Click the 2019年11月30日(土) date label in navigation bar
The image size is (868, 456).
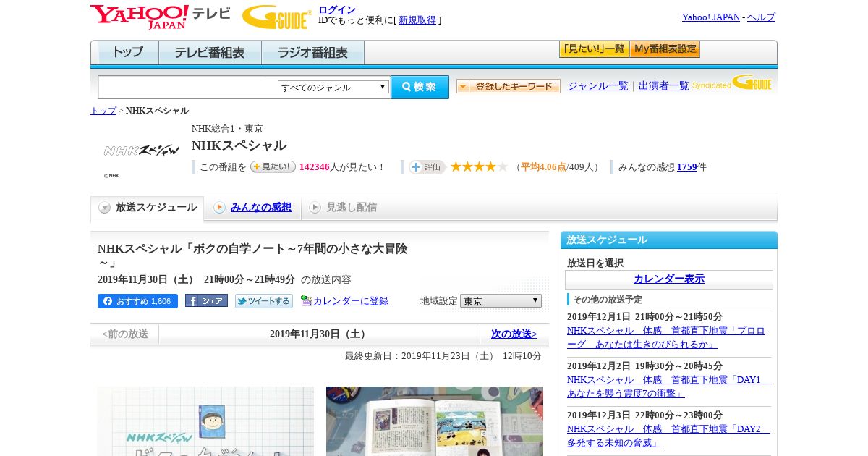[319, 334]
